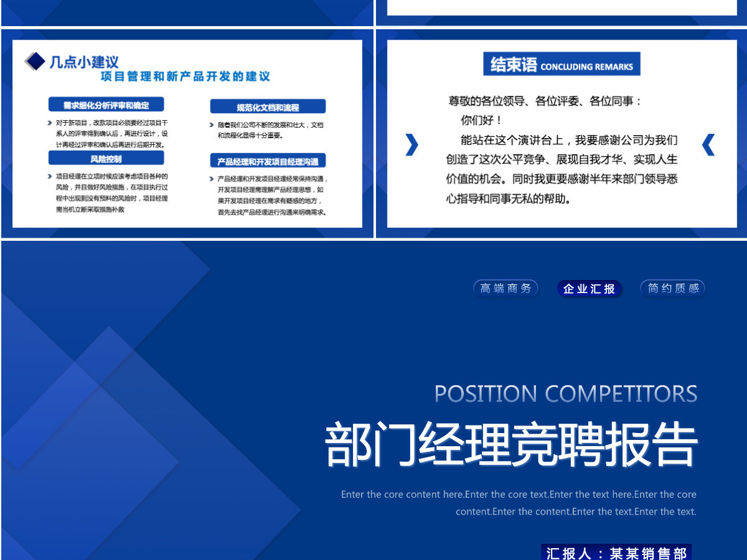Click the 风险控制 heading bar
The height and width of the screenshot is (560, 747).
(x=106, y=159)
